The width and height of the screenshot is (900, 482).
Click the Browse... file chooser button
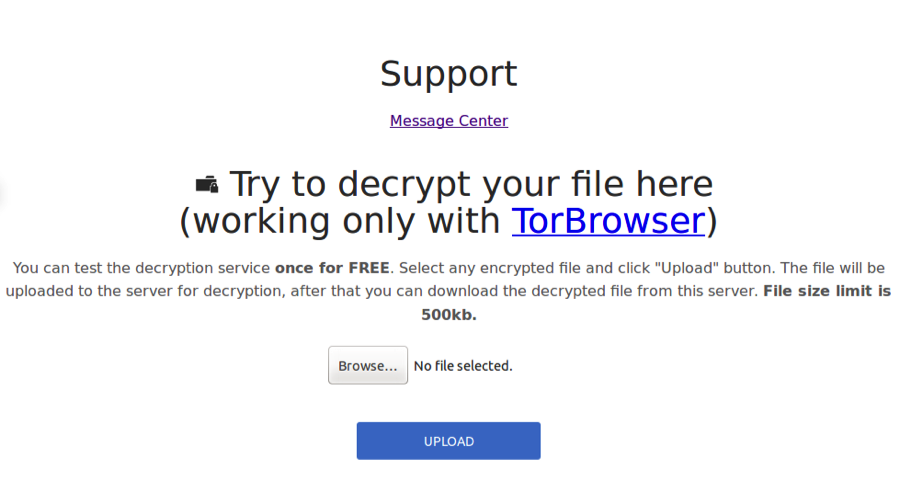(x=368, y=366)
